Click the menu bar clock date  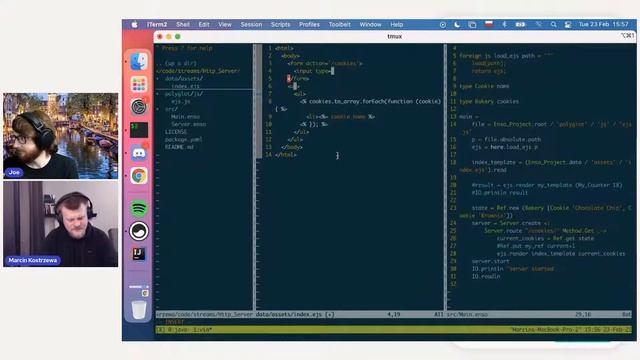pyautogui.click(x=603, y=24)
